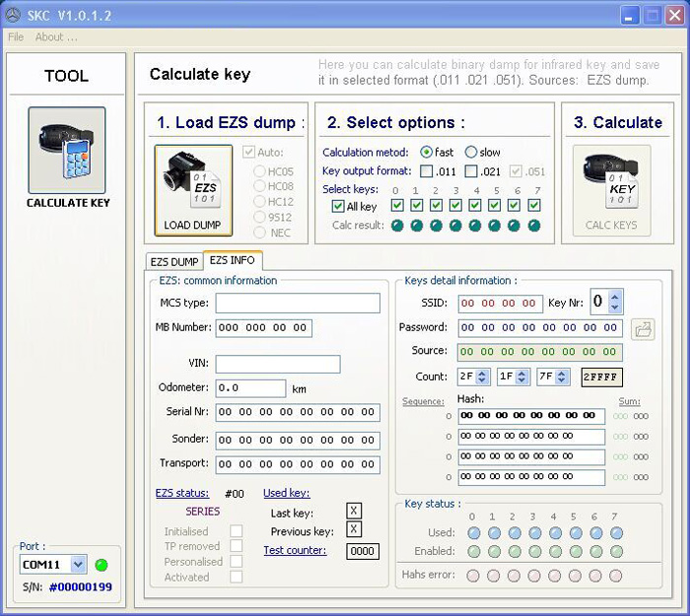
Task: Click the Odometer value field
Action: (250, 388)
